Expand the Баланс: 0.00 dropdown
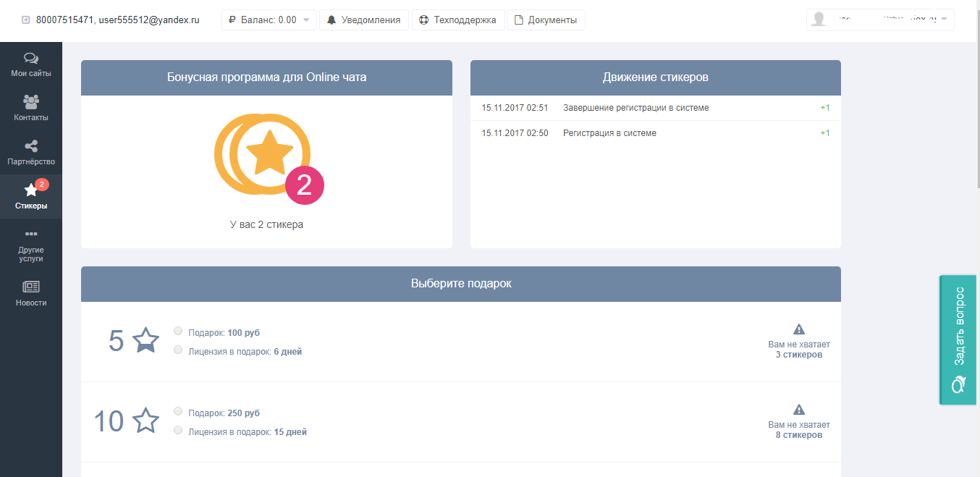 coord(269,20)
